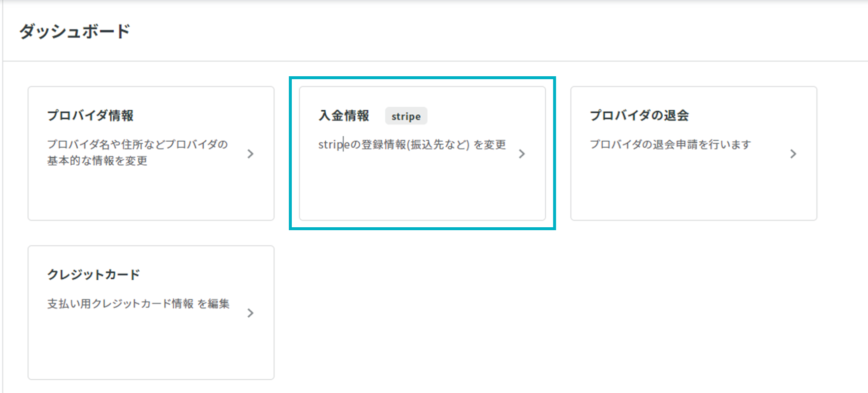Click the chevron arrow on 入金情報 card
This screenshot has width=868, height=393.
coord(522,154)
